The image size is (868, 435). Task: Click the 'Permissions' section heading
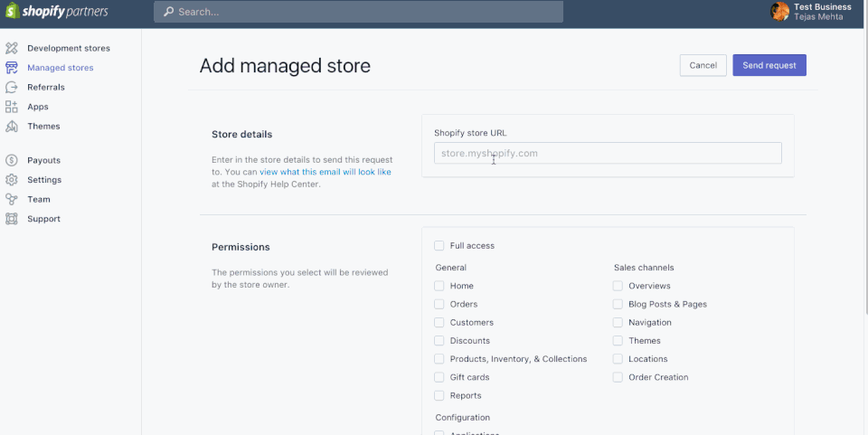(x=241, y=248)
